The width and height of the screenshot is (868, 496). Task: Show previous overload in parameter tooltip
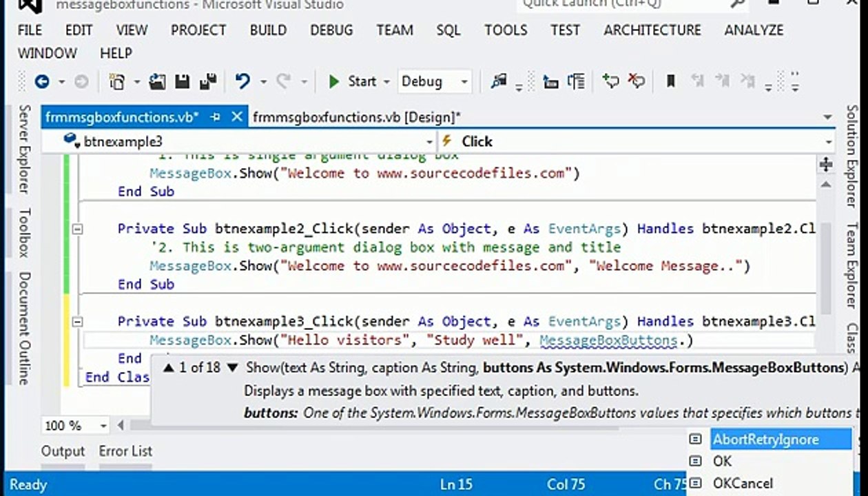pyautogui.click(x=169, y=368)
